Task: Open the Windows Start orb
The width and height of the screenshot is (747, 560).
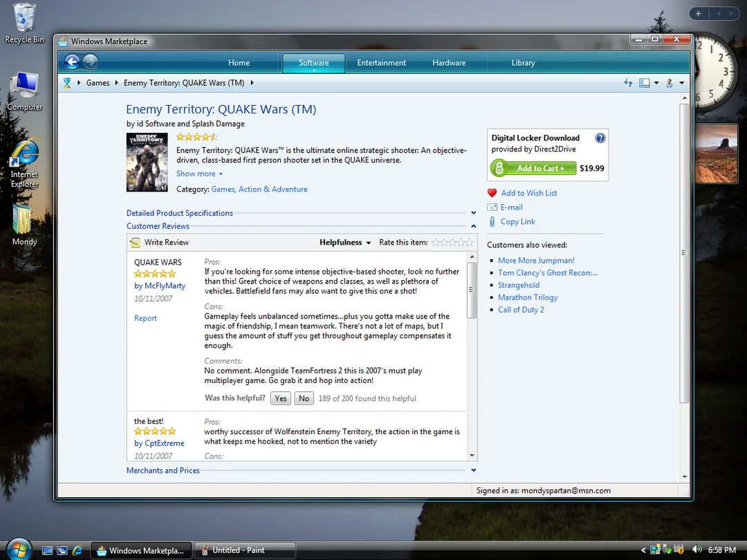Action: click(x=19, y=550)
